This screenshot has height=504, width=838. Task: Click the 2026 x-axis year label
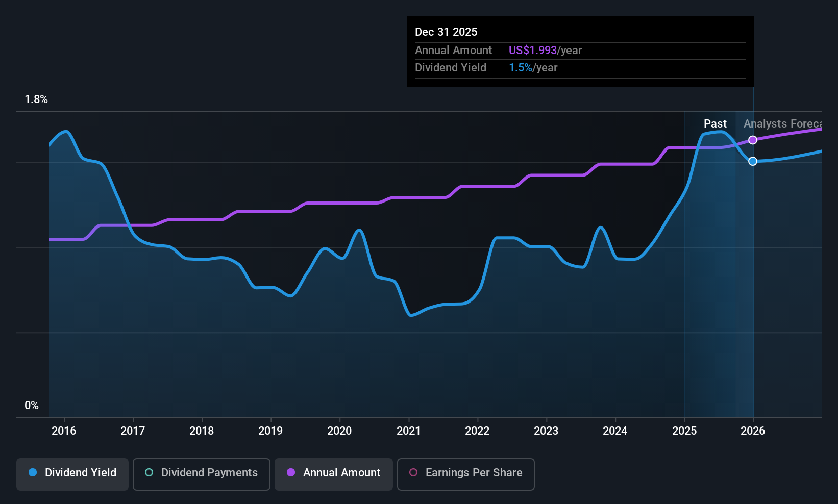click(753, 431)
